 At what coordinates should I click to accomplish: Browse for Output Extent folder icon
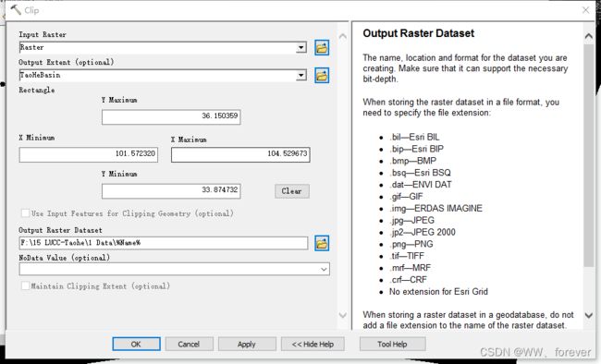(322, 76)
